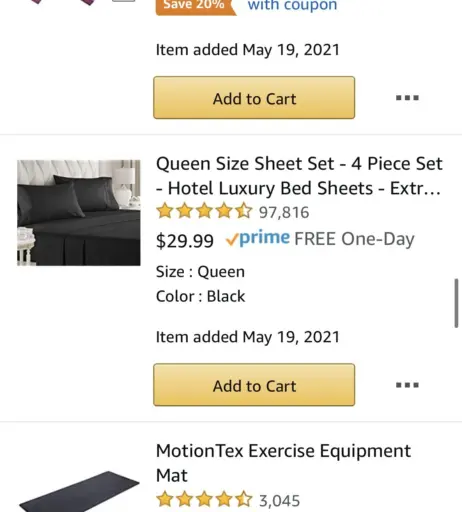This screenshot has height=512, width=462.
Task: Tap the prime logo beside $29.99
Action: [x=257, y=238]
